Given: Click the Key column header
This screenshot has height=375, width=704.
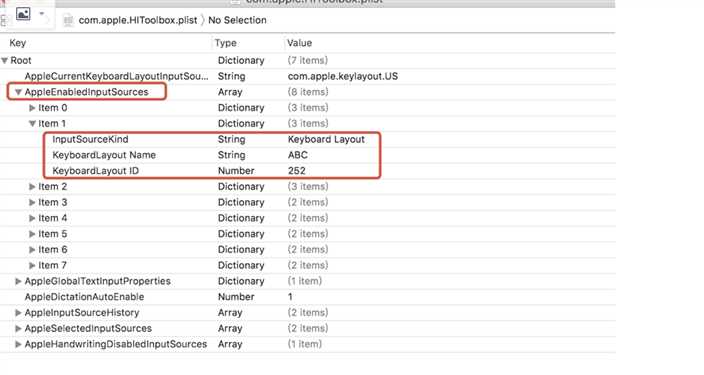Looking at the screenshot, I should (x=18, y=43).
